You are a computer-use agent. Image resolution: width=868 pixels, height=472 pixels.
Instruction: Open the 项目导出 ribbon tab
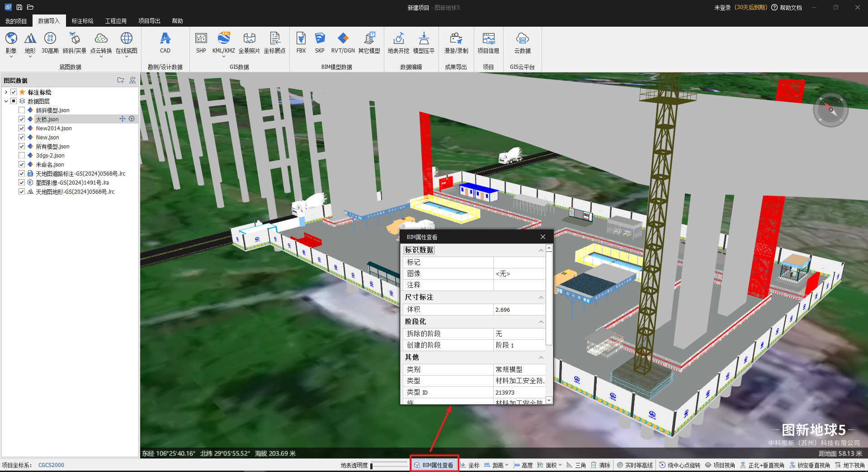tap(149, 21)
